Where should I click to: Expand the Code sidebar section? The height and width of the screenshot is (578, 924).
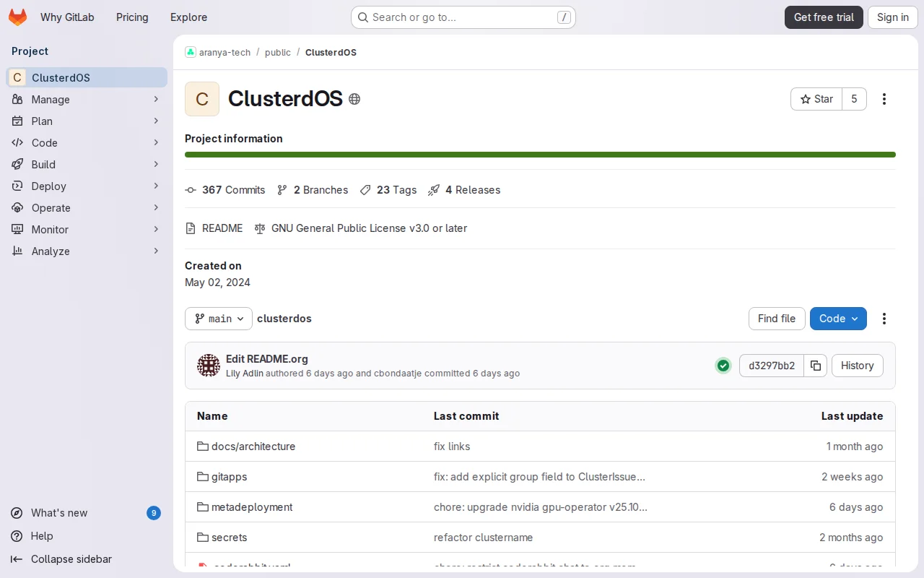pos(87,142)
